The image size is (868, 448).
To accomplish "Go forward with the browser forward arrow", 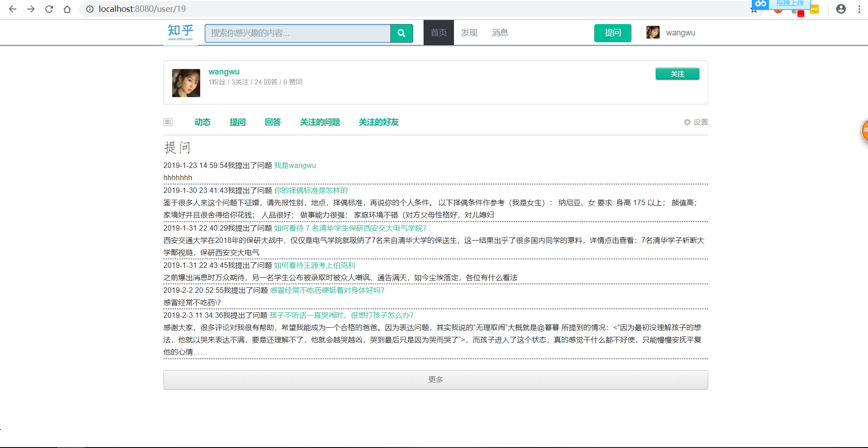I will click(31, 9).
